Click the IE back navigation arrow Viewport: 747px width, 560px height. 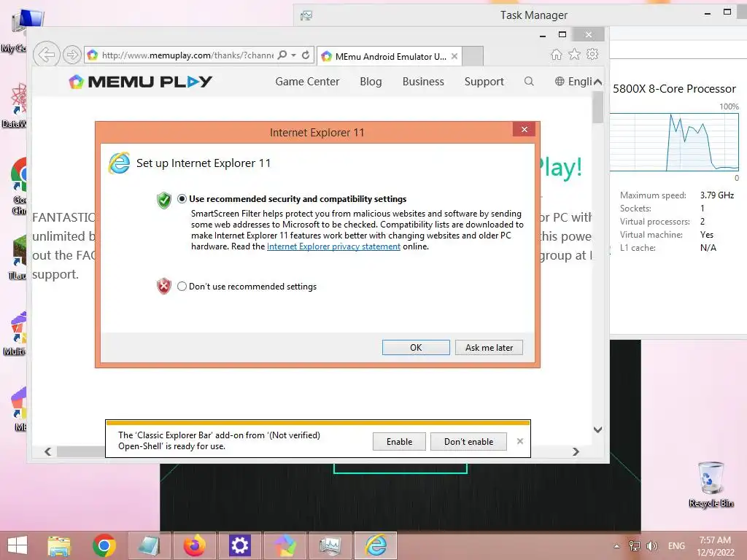tap(46, 54)
